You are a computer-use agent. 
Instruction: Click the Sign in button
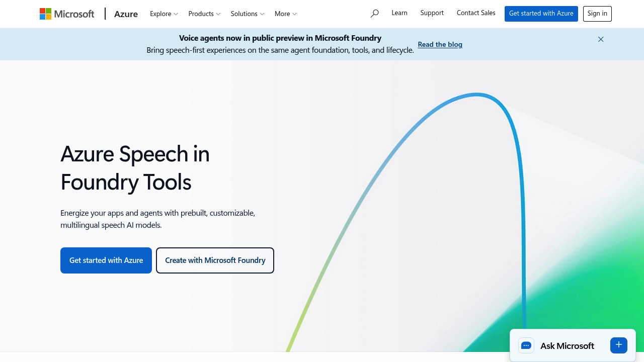tap(597, 14)
